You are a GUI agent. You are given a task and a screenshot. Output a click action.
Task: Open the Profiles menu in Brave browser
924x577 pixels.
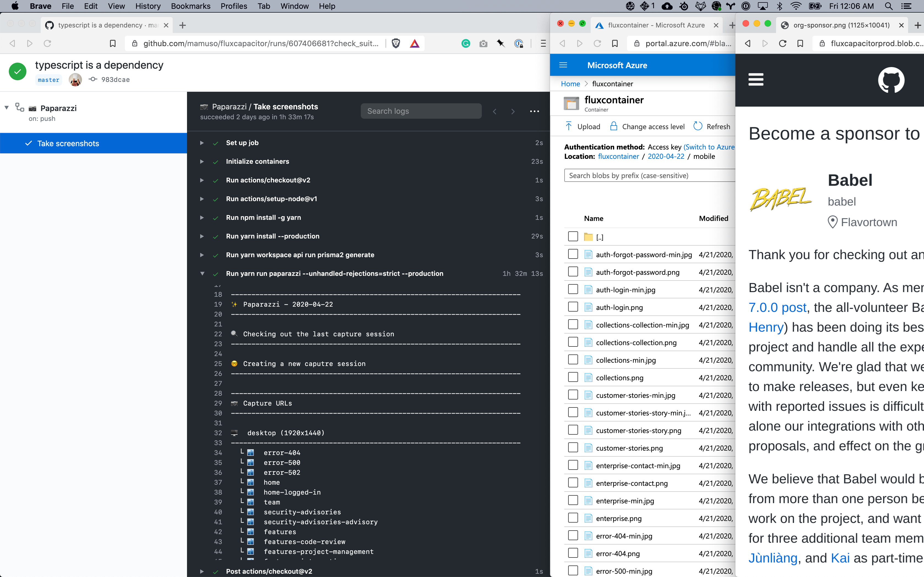click(x=233, y=7)
